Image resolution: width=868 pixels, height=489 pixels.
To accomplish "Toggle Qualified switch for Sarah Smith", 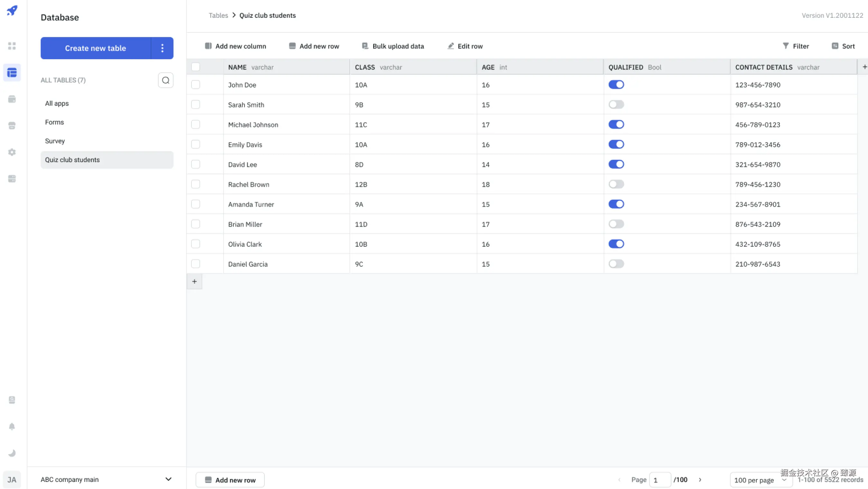I will (x=616, y=105).
